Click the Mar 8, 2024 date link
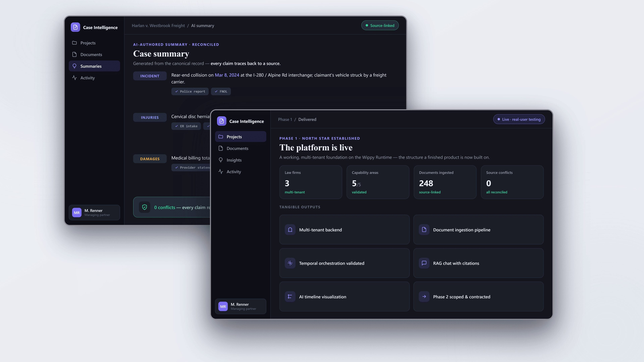Viewport: 644px width, 362px height. (x=227, y=75)
